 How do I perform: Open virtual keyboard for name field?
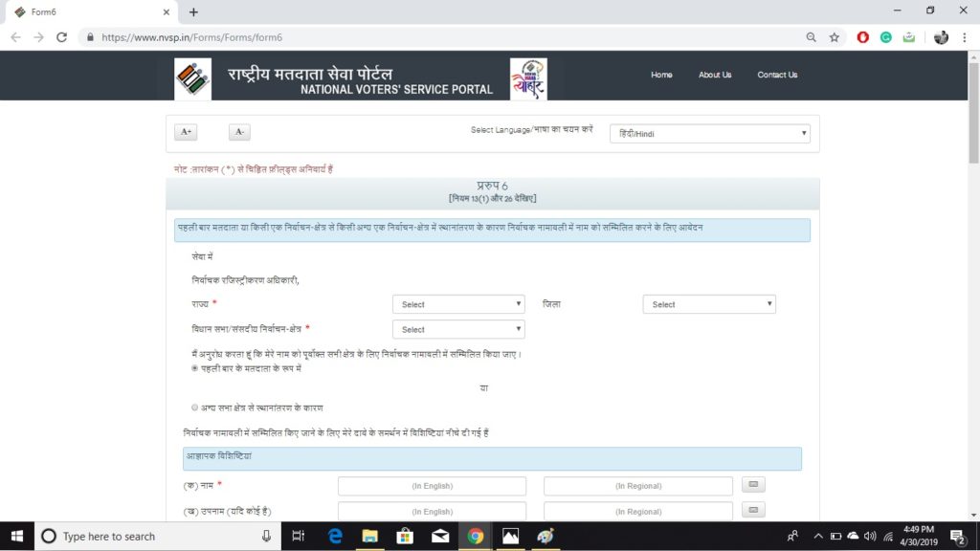[753, 485]
